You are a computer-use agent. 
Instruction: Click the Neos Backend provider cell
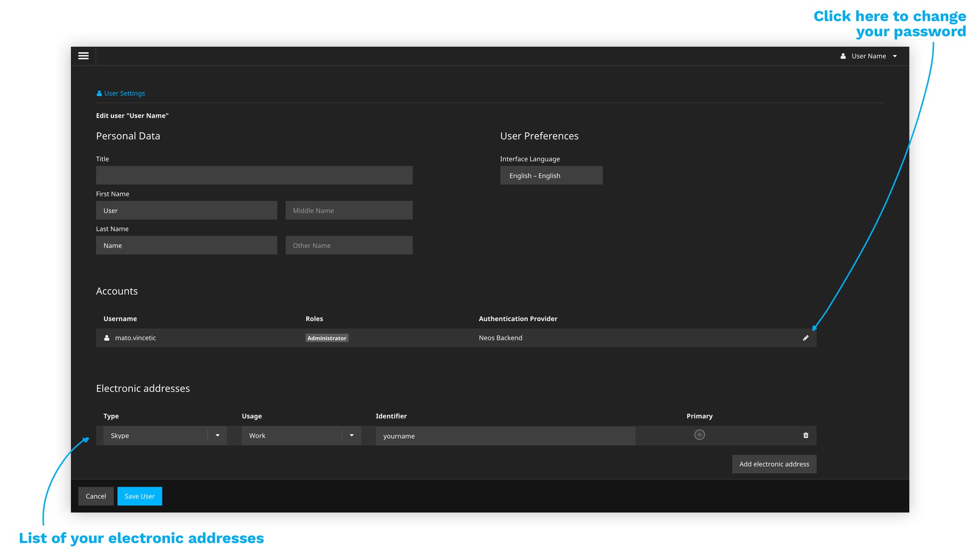(x=500, y=338)
